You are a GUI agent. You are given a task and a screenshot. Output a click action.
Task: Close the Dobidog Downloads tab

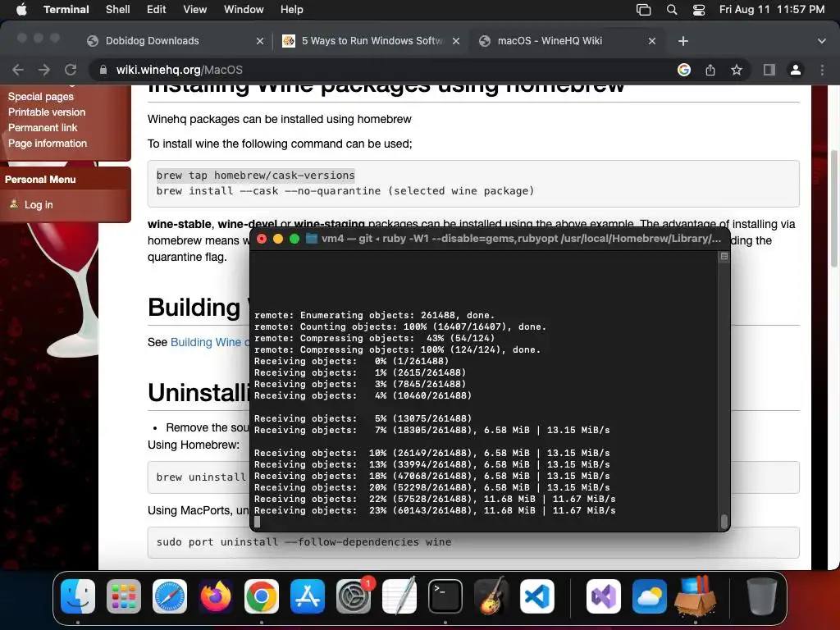click(260, 41)
